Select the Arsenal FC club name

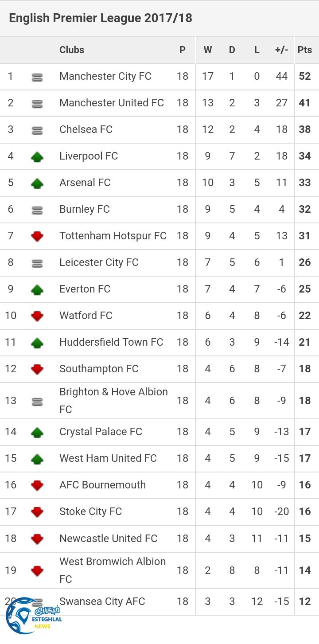coord(85,183)
